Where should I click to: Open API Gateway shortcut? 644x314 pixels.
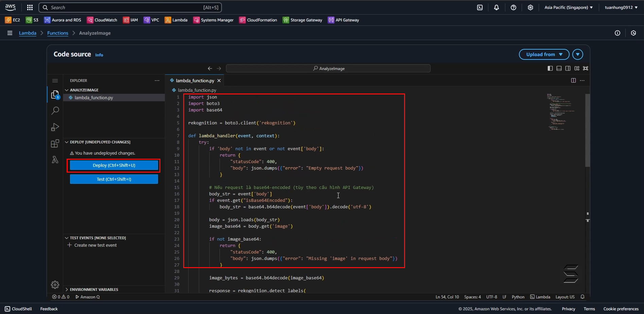(344, 20)
